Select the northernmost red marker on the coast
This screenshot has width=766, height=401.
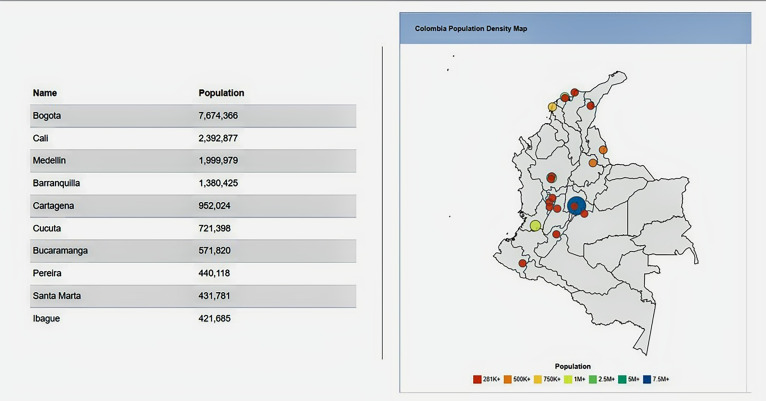coord(575,93)
